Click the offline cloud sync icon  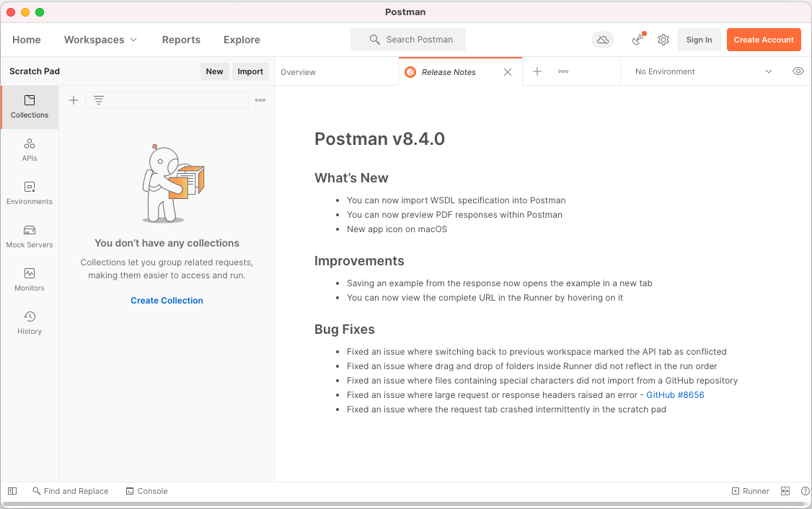[603, 40]
